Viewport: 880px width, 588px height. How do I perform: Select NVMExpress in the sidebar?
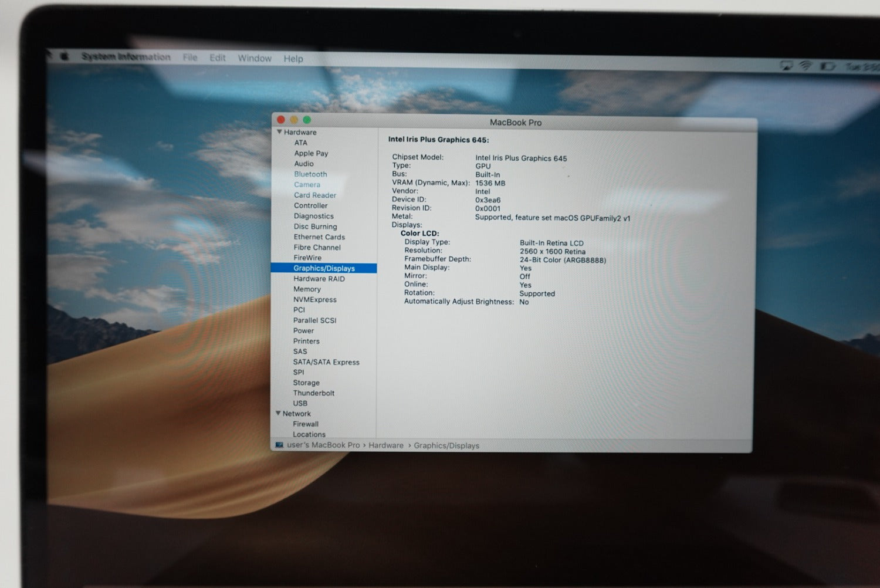tap(315, 300)
